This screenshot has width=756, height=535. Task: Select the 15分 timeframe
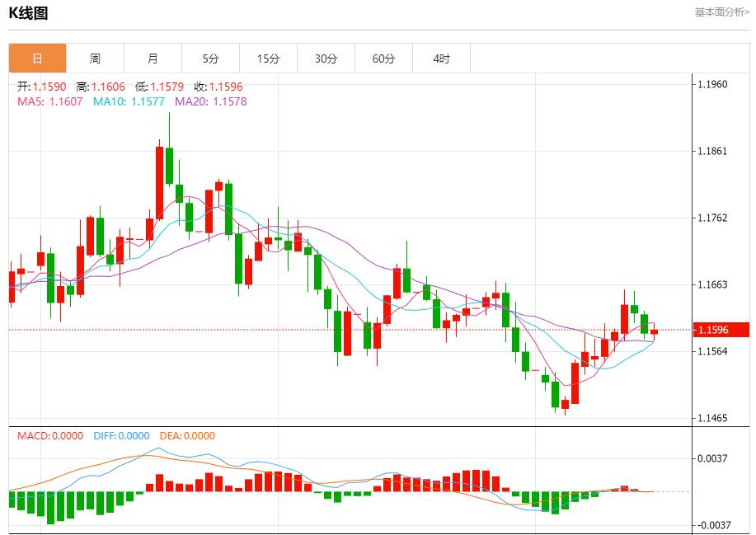[269, 59]
